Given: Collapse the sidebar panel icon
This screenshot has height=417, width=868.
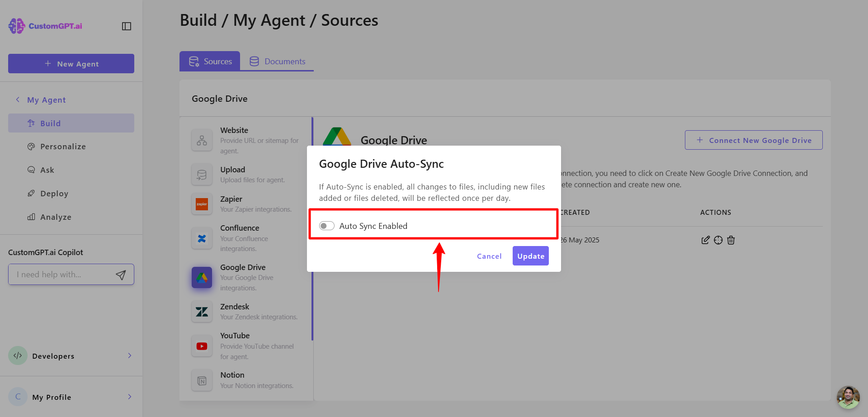Looking at the screenshot, I should click(127, 26).
